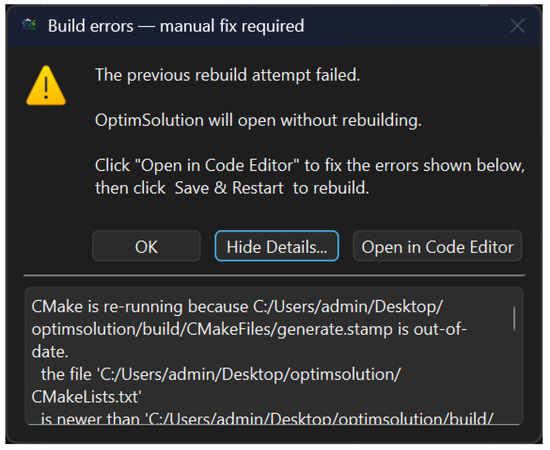Click the dialog title "Build errors — manual fix required"
This screenshot has height=450, width=550.
[x=176, y=26]
